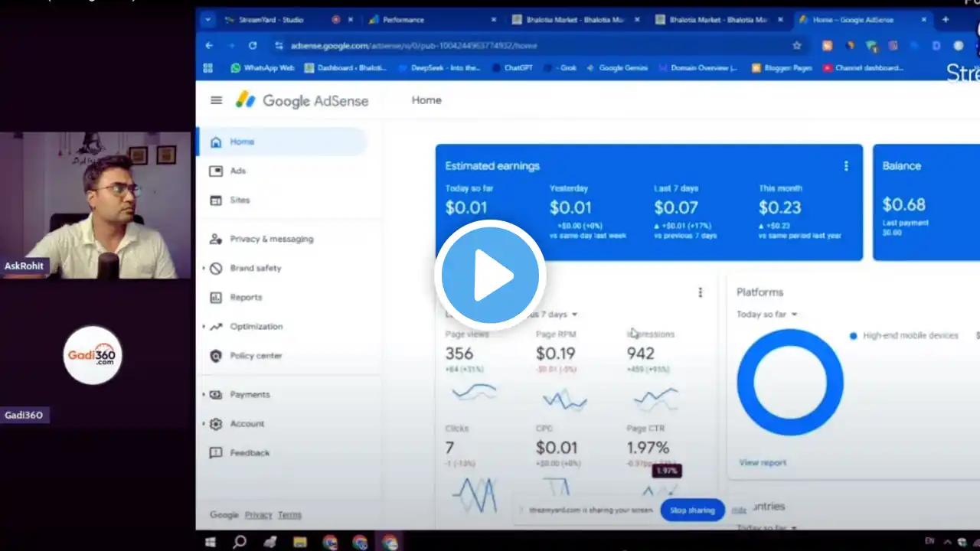Screen dimensions: 980x551
Task: Bookmark the page with star icon
Action: pos(796,46)
